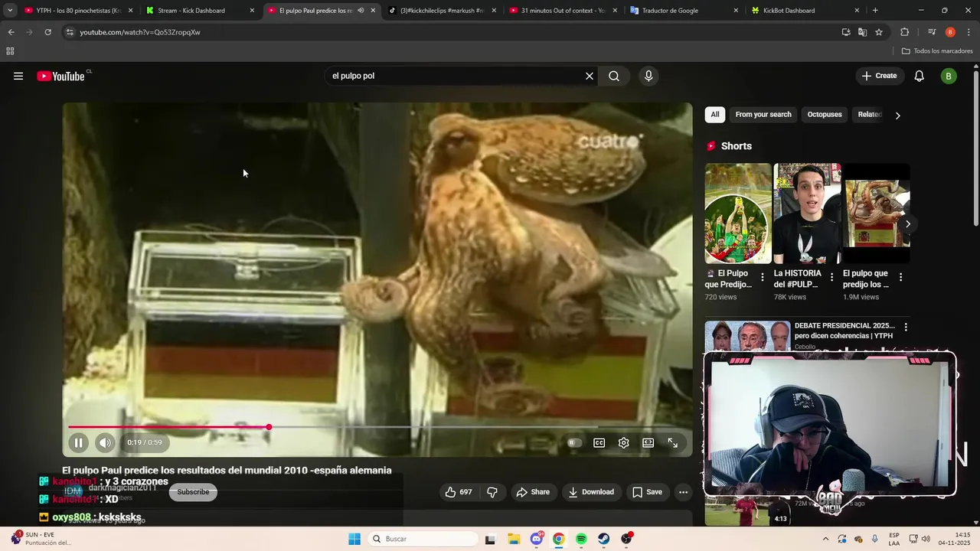Switch to Stream - Kick Dashboard tab

200,11
